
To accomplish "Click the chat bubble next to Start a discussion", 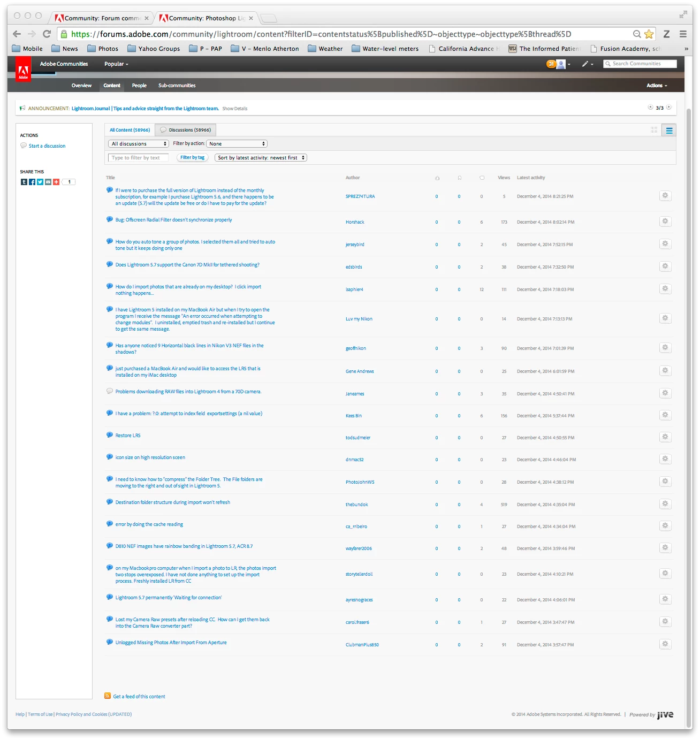I will point(24,146).
